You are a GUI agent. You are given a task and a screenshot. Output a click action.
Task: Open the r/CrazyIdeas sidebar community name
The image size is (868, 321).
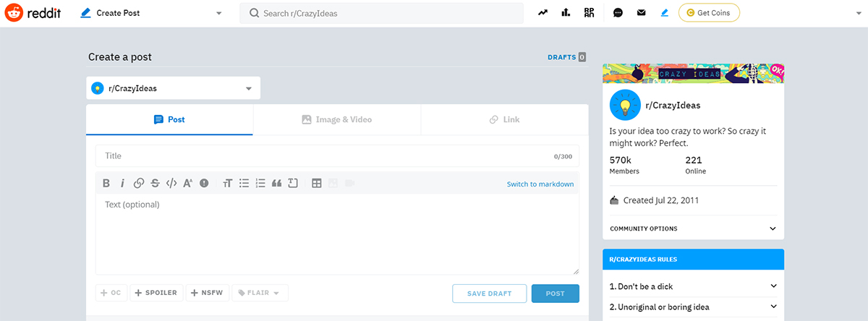click(673, 105)
